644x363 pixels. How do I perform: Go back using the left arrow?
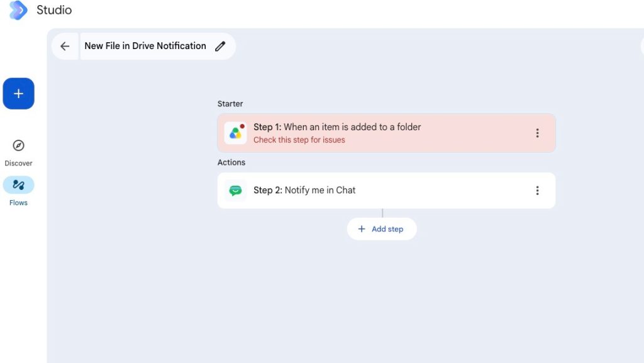click(x=65, y=46)
